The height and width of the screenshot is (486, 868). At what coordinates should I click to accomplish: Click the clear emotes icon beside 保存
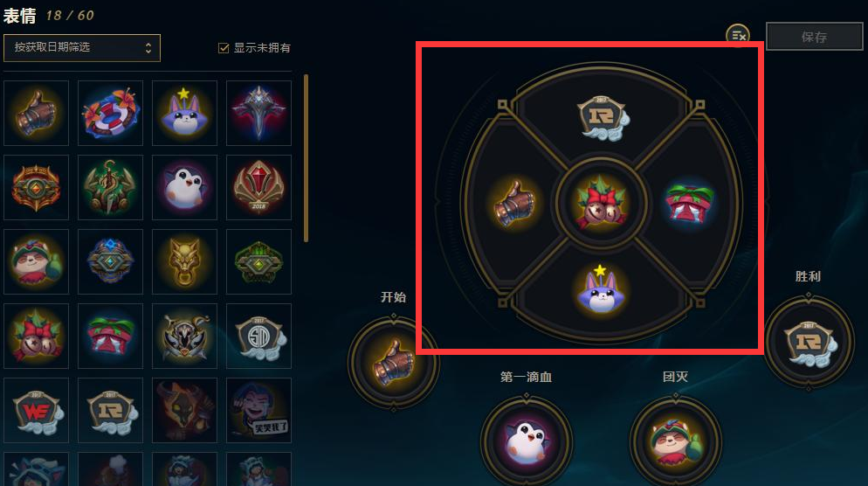tap(737, 36)
